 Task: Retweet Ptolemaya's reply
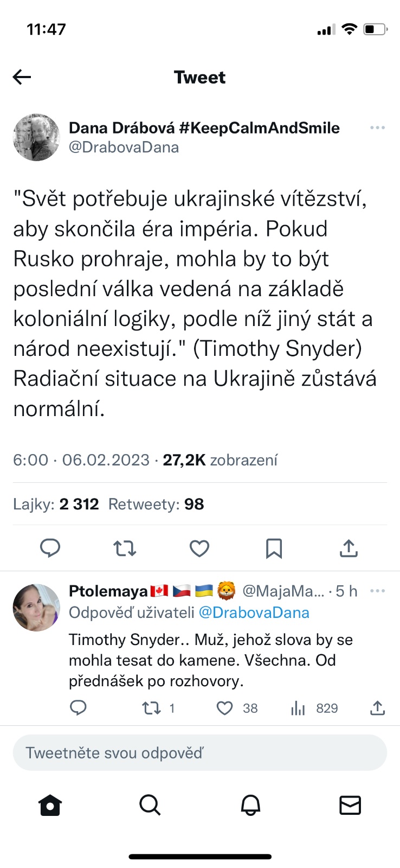(x=150, y=707)
